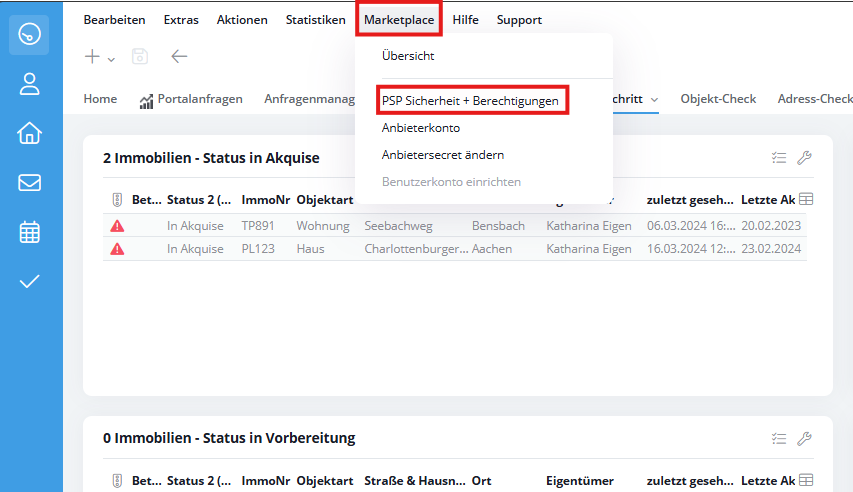
Task: Choose Anbietersecret ändern from Marketplace menu
Action: pyautogui.click(x=442, y=155)
